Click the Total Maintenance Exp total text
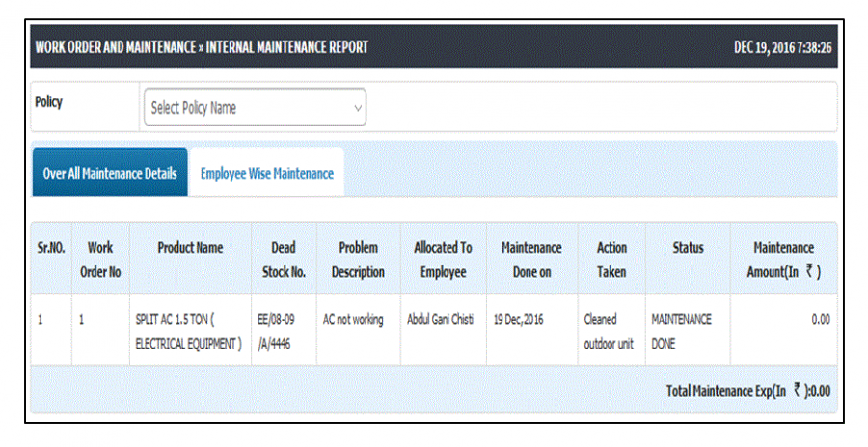 tap(747, 390)
